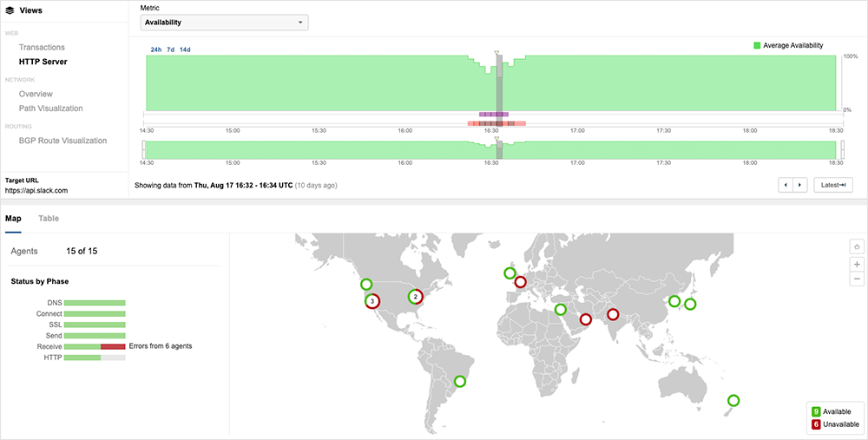Image resolution: width=868 pixels, height=440 pixels.
Task: Select the agent cluster marked 2
Action: (x=415, y=297)
